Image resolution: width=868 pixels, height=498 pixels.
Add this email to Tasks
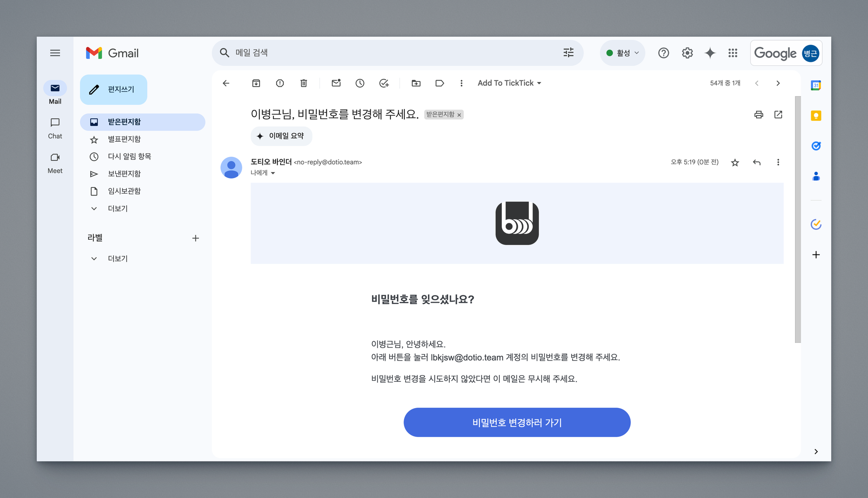[384, 83]
